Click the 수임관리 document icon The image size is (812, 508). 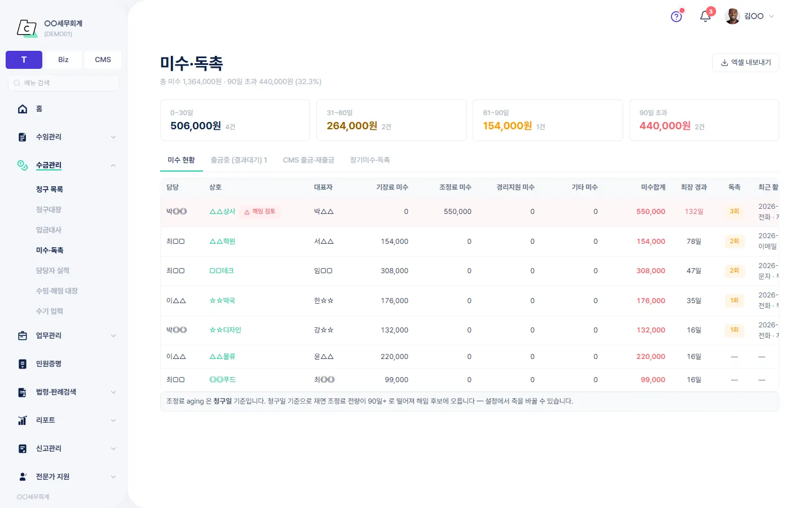click(x=23, y=137)
